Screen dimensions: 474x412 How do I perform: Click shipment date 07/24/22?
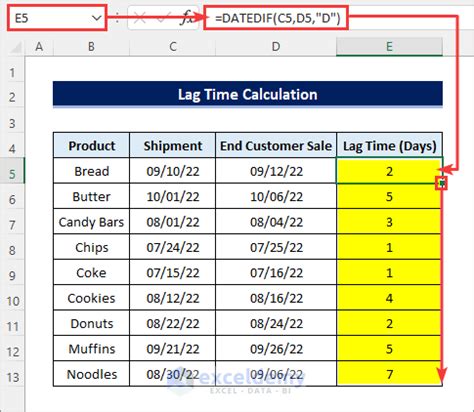click(x=173, y=247)
